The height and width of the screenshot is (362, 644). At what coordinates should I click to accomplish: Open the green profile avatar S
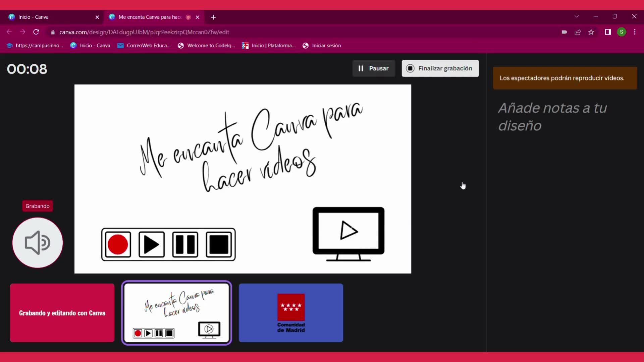point(621,32)
